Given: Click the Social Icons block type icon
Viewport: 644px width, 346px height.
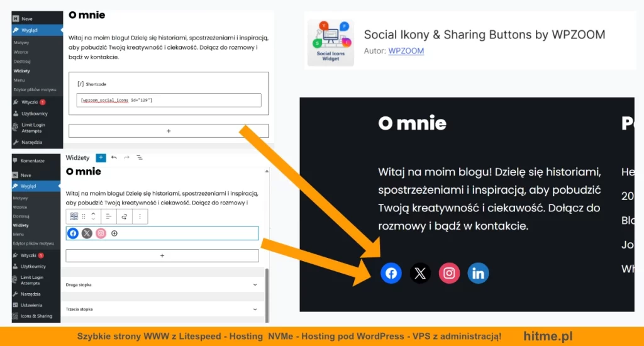Looking at the screenshot, I should coord(73,216).
